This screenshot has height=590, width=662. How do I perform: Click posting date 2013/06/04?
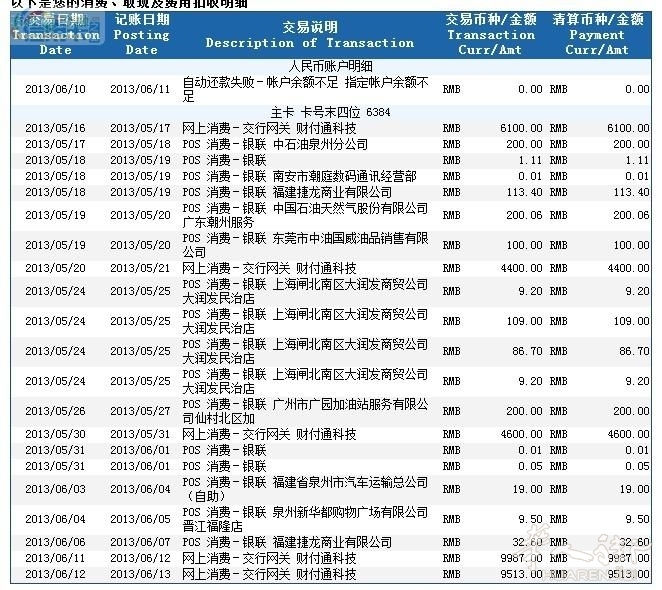[140, 489]
